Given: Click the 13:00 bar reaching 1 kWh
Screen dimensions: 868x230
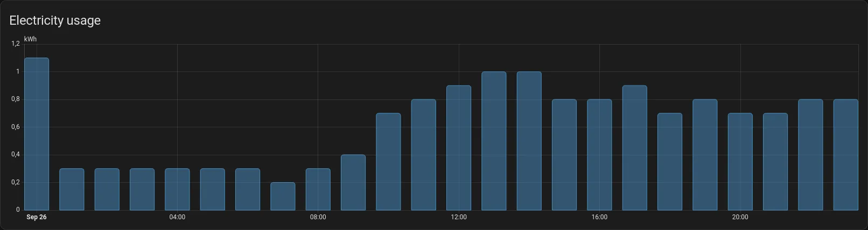Looking at the screenshot, I should tap(494, 141).
